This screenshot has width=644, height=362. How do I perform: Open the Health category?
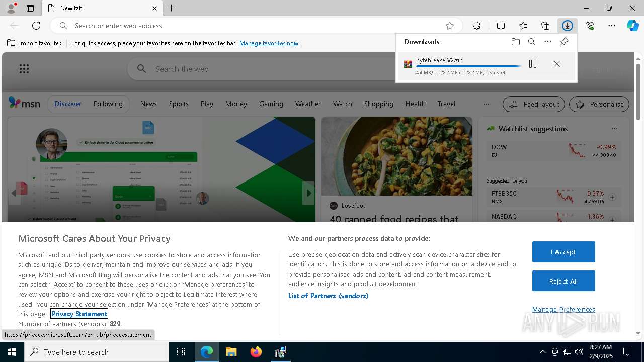[415, 104]
